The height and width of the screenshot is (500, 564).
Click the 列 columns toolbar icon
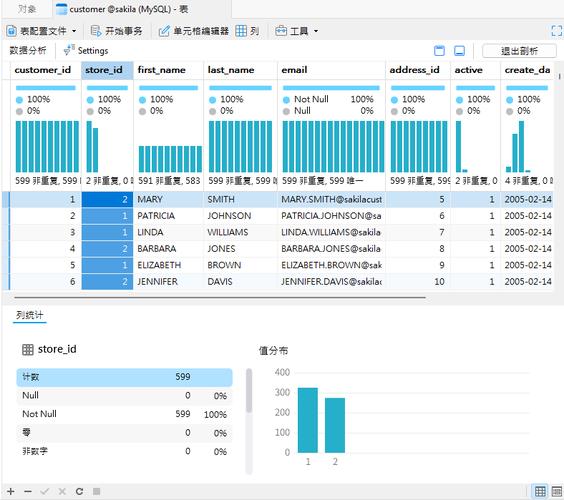[x=247, y=31]
